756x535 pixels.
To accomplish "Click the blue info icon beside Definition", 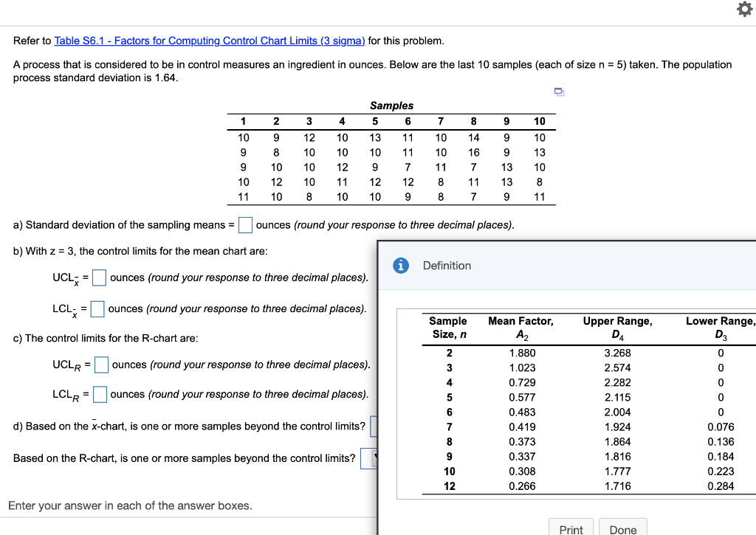I will 400,266.
